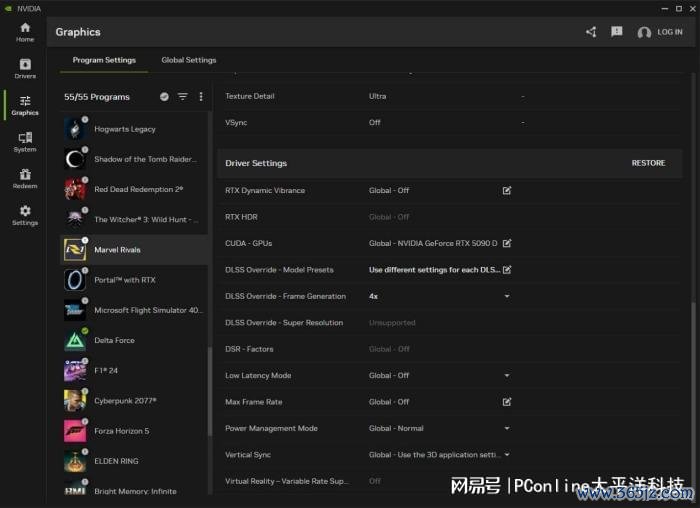Select Microsoft Flight Simulator program
The image size is (700, 508).
tap(134, 310)
